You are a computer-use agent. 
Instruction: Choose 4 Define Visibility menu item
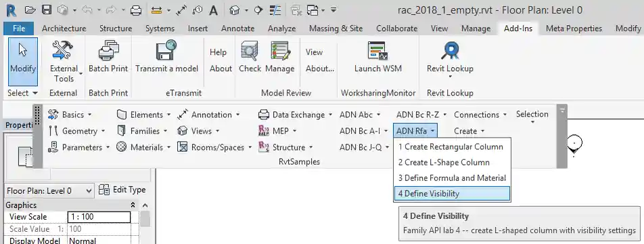click(452, 193)
